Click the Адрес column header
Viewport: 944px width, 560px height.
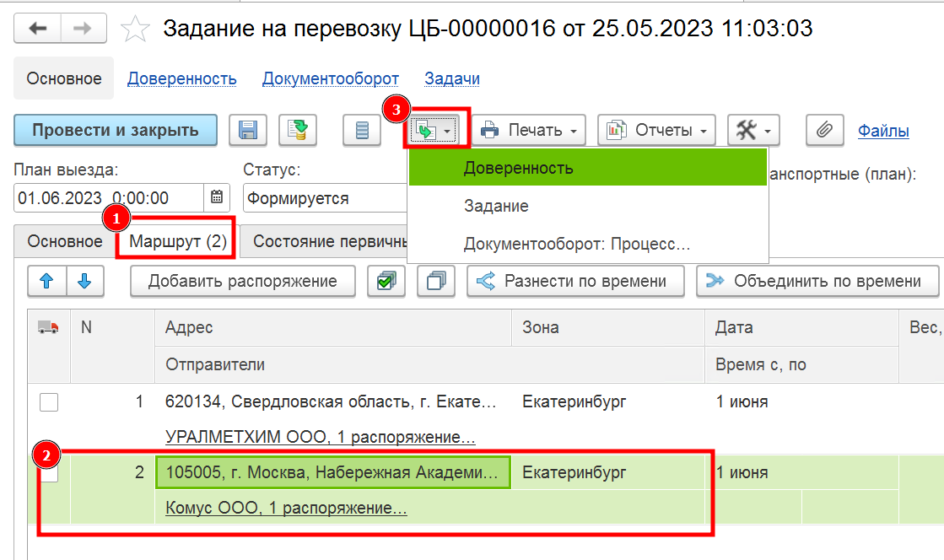(333, 327)
